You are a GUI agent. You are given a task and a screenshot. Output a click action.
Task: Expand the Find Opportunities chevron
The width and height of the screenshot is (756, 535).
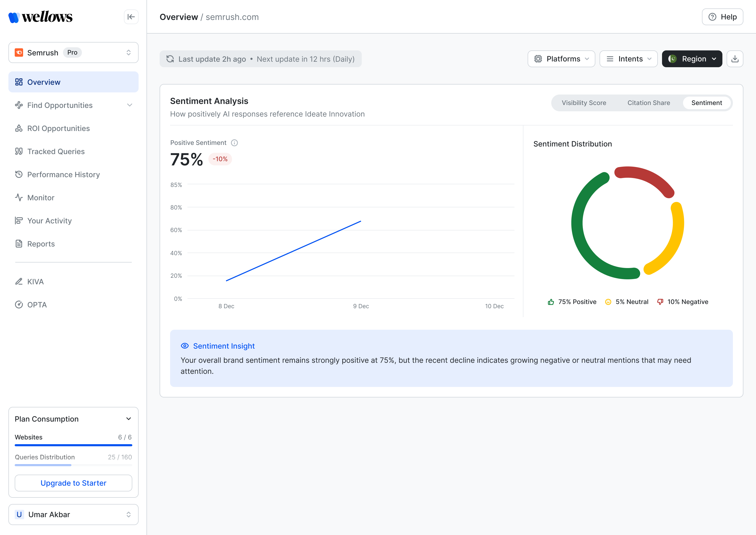point(129,105)
